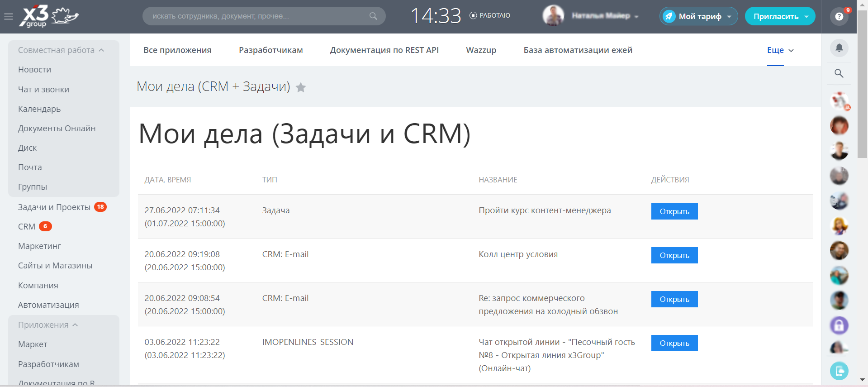Click the Пригласить button
The image size is (868, 387).
pyautogui.click(x=779, y=16)
